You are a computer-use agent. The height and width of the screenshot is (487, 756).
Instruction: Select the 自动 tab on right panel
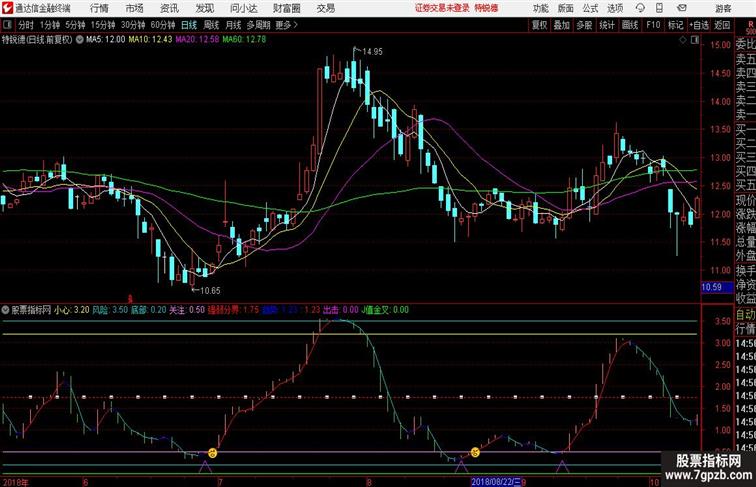tap(745, 315)
